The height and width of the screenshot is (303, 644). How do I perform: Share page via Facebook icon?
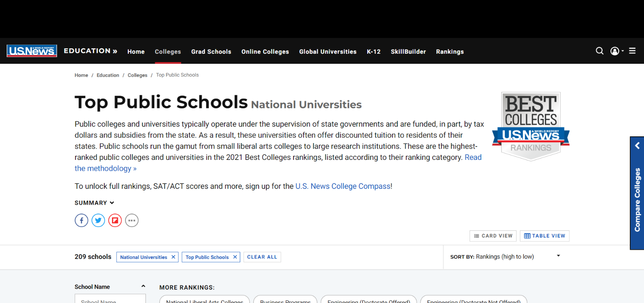click(x=81, y=220)
